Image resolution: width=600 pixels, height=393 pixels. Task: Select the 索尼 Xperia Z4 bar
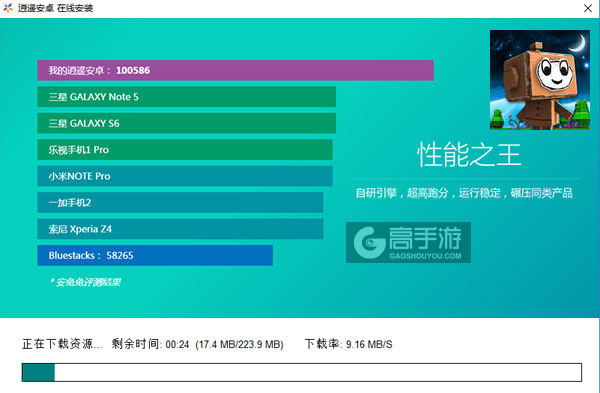[180, 229]
